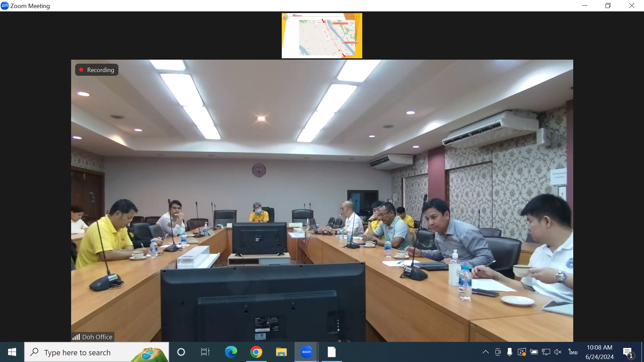Open the Action Center notifications panel
This screenshot has width=644, height=362.
coord(628,352)
